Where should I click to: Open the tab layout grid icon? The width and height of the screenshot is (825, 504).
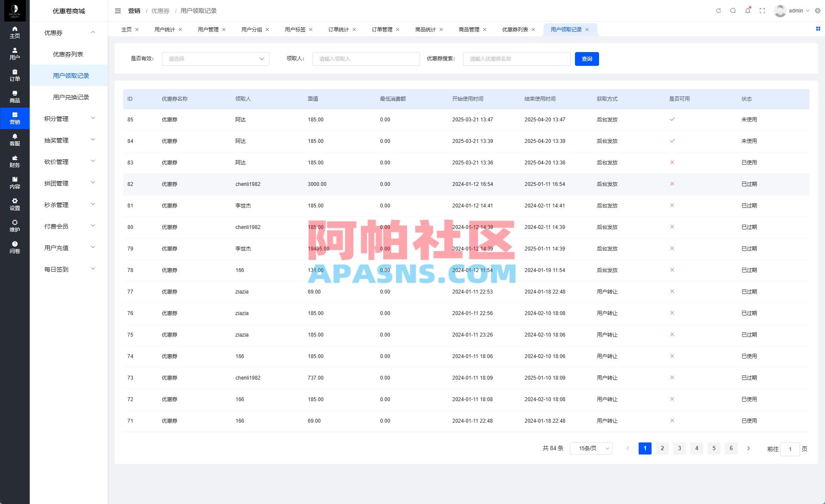point(817,29)
